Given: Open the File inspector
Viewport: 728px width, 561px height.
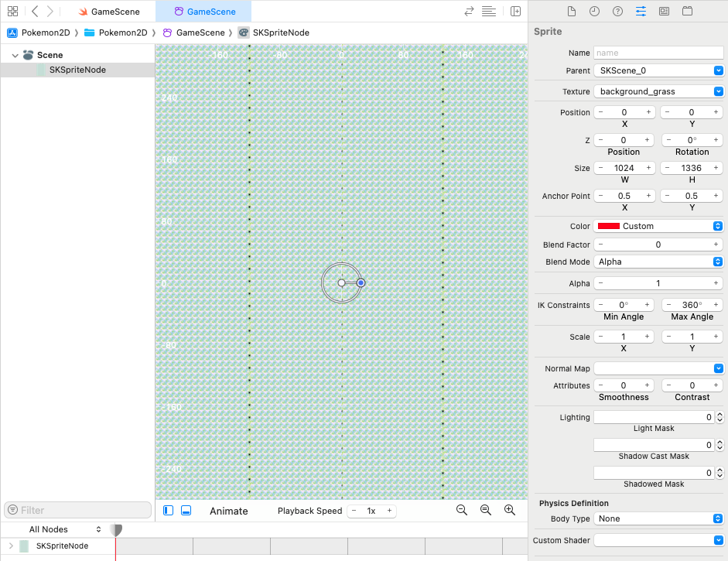Looking at the screenshot, I should click(x=572, y=12).
